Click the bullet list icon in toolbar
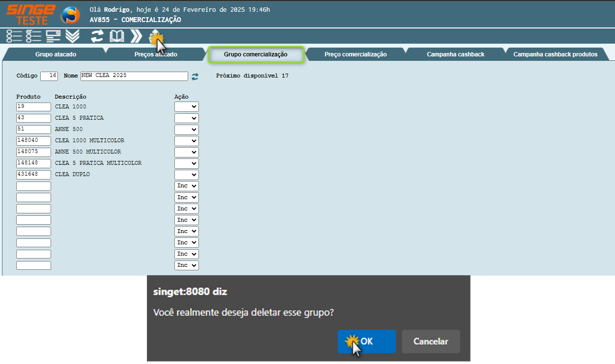 [x=14, y=36]
